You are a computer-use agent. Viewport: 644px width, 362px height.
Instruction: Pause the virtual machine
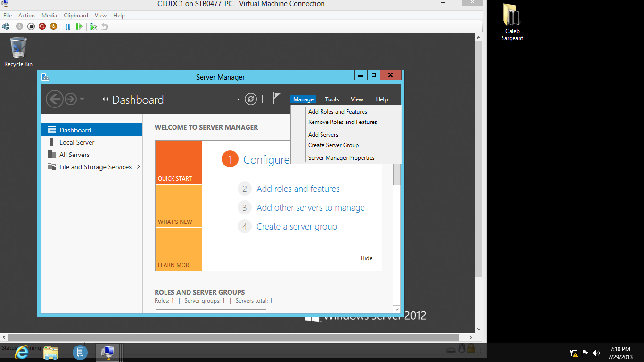coord(68,26)
